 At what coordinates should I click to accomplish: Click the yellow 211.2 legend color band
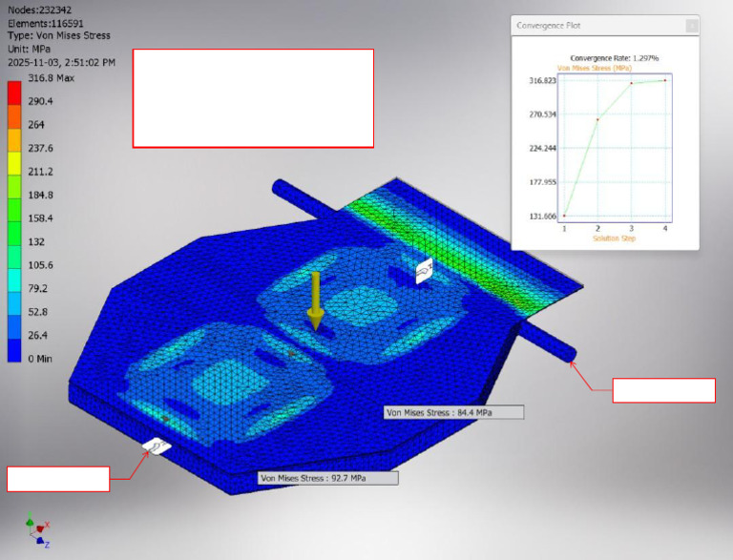[14, 163]
